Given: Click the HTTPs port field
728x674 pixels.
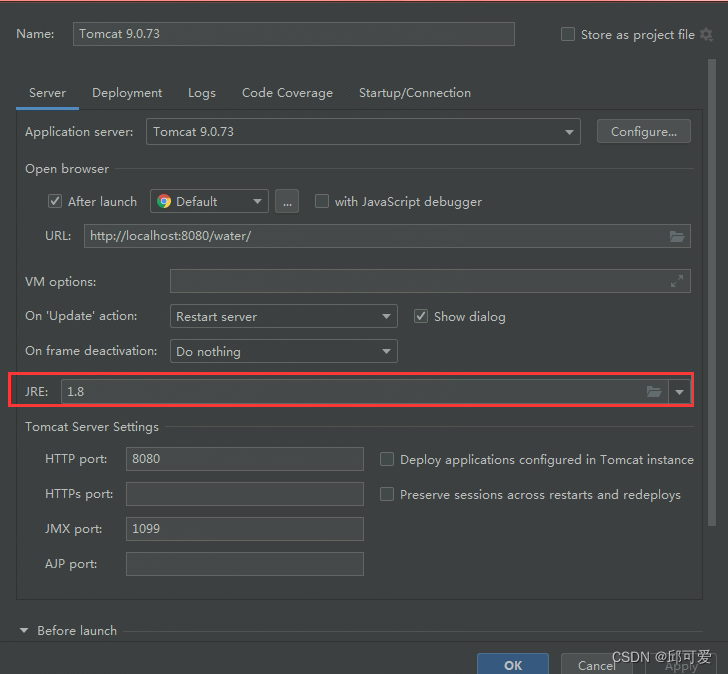Looking at the screenshot, I should point(245,494).
